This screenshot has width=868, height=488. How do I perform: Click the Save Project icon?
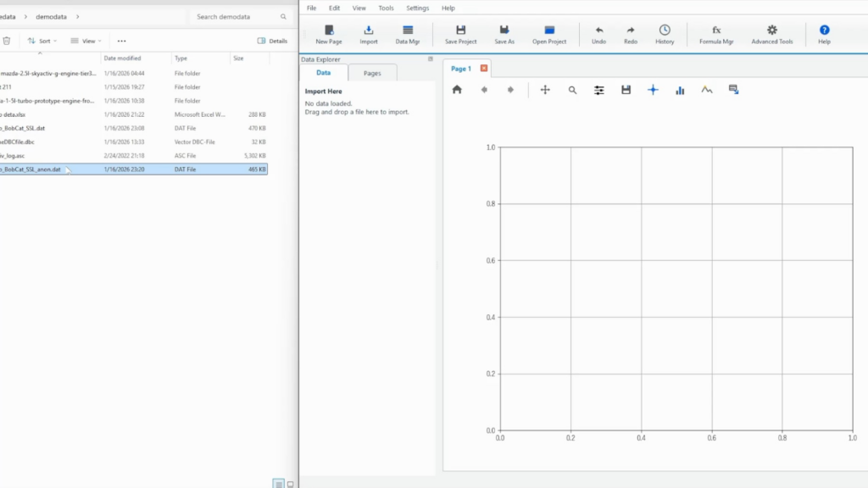[460, 30]
